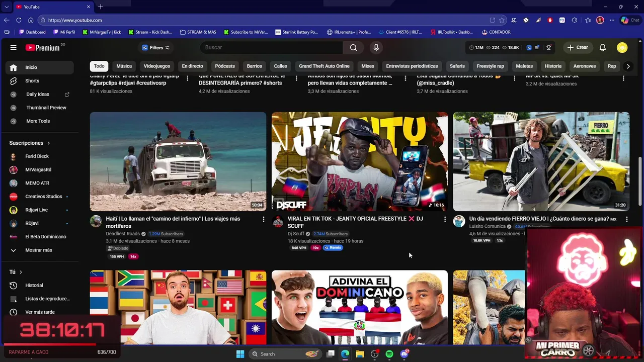
Task: Open options menu for Fierro Viejo video
Action: click(x=626, y=219)
